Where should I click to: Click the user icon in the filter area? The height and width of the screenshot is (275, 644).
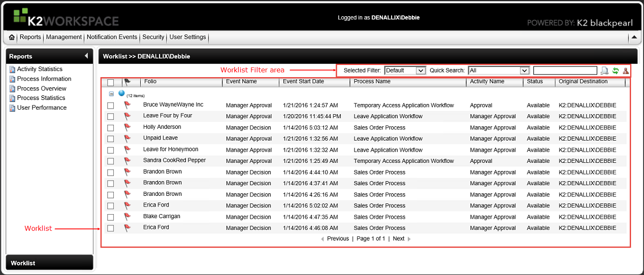click(626, 71)
